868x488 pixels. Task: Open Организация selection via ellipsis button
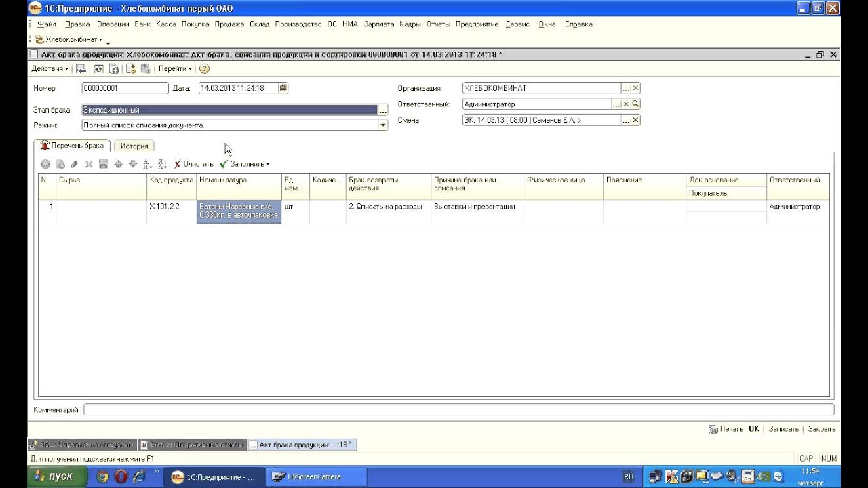pyautogui.click(x=626, y=88)
